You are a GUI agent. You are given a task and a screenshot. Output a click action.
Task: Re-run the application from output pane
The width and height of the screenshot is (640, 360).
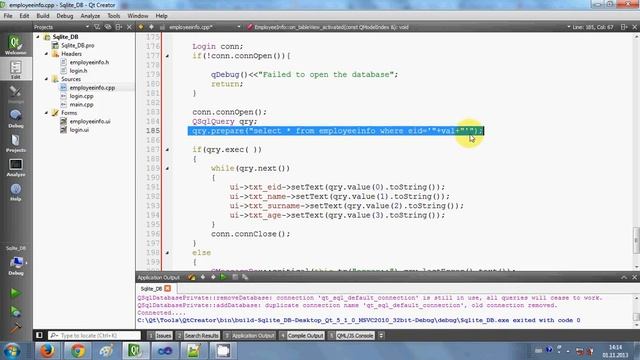tap(223, 277)
